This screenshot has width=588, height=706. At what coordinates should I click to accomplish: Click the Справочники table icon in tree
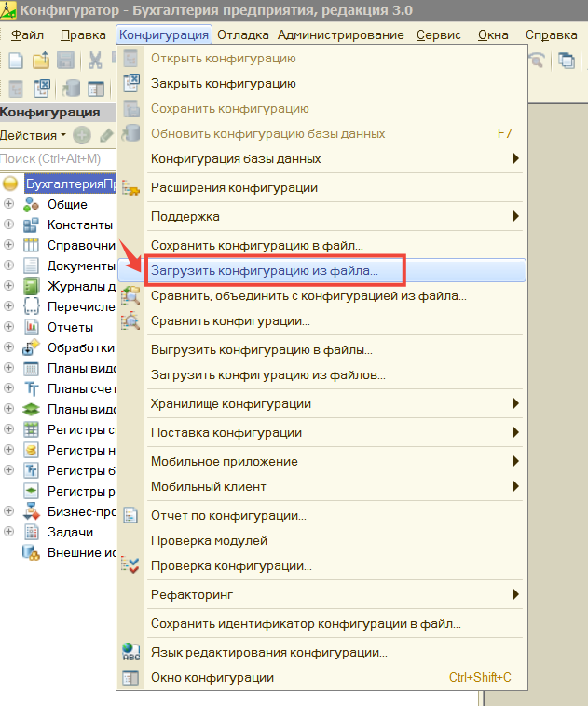31,245
